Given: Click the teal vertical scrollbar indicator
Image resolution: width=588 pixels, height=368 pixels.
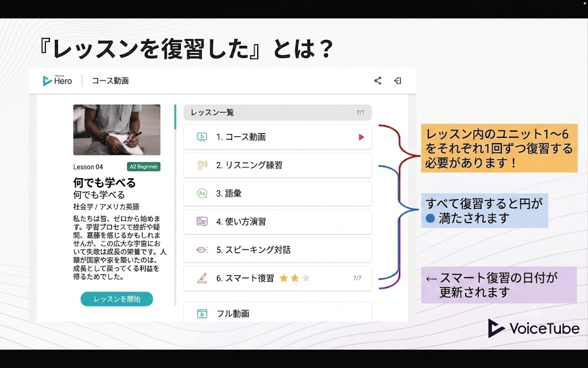Looking at the screenshot, I should point(175,117).
